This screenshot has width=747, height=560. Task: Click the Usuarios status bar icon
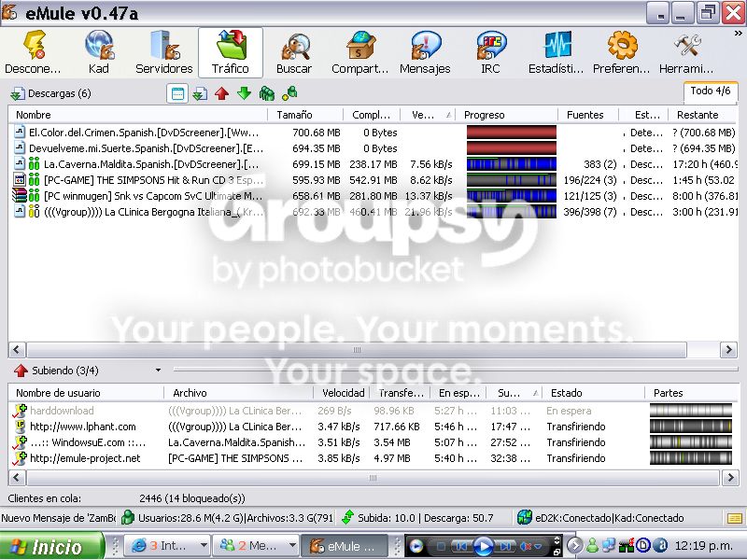coord(128,518)
